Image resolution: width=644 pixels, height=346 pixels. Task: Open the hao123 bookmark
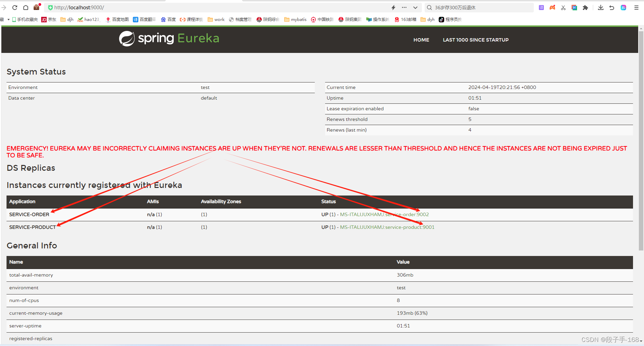point(89,20)
